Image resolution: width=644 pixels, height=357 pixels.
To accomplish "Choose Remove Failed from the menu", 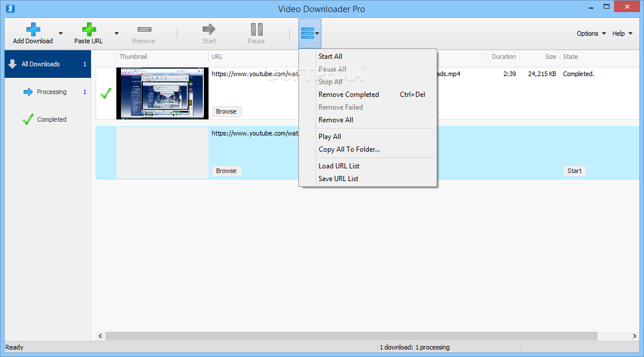I will [x=368, y=107].
